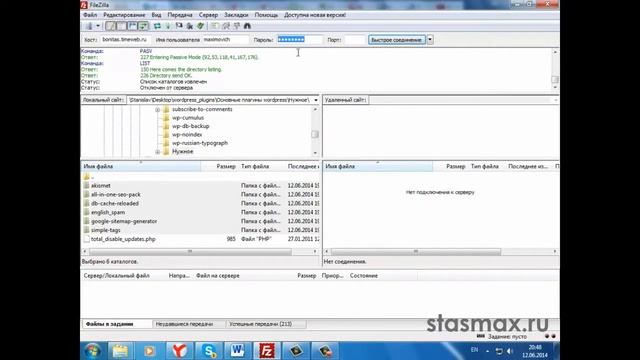This screenshot has height=360, width=640.
Task: Open the Помощь menu
Action: point(266,15)
